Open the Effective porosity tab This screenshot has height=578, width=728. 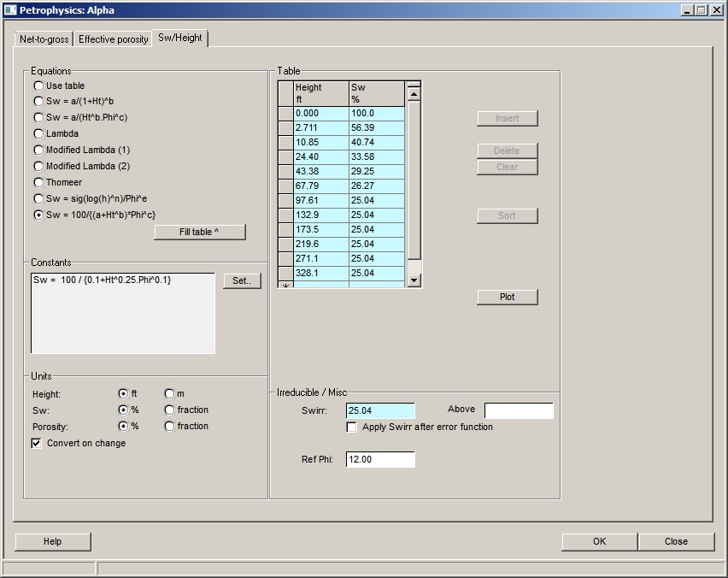point(113,39)
